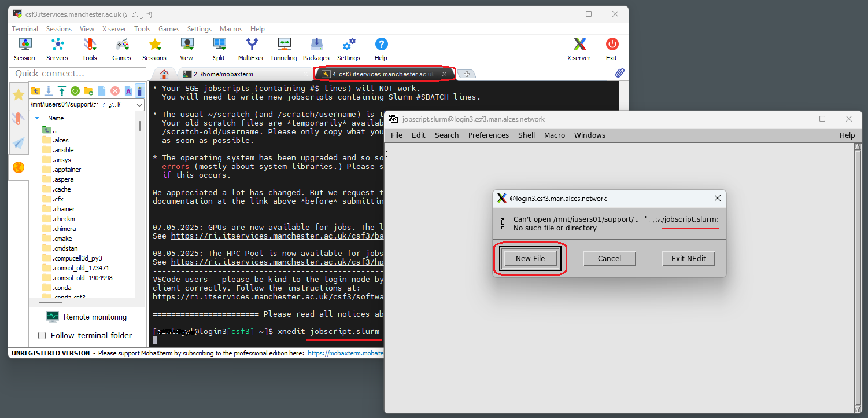Create new file in SFTP browser
This screenshot has width=868, height=418.
click(x=102, y=91)
